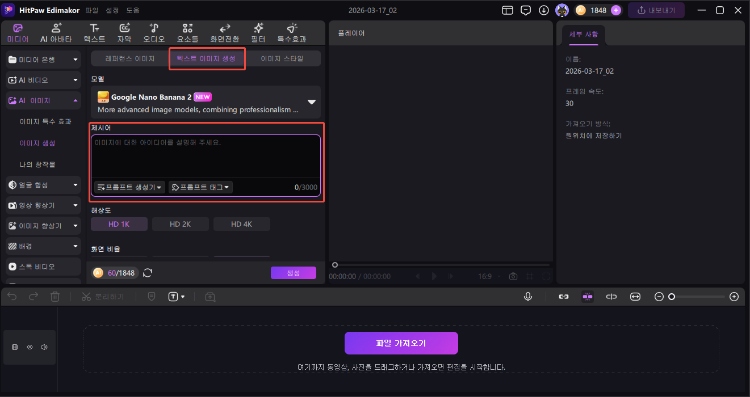Open the 자막 subtitle tool
750x397 pixels.
click(124, 33)
